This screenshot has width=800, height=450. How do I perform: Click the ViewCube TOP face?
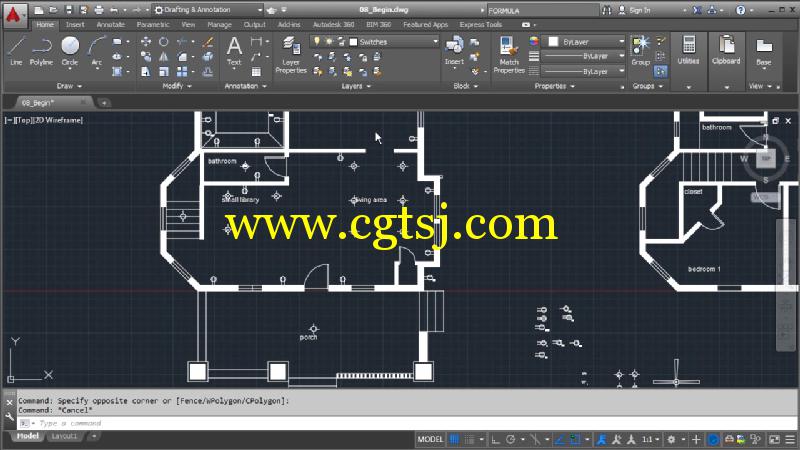pyautogui.click(x=766, y=159)
